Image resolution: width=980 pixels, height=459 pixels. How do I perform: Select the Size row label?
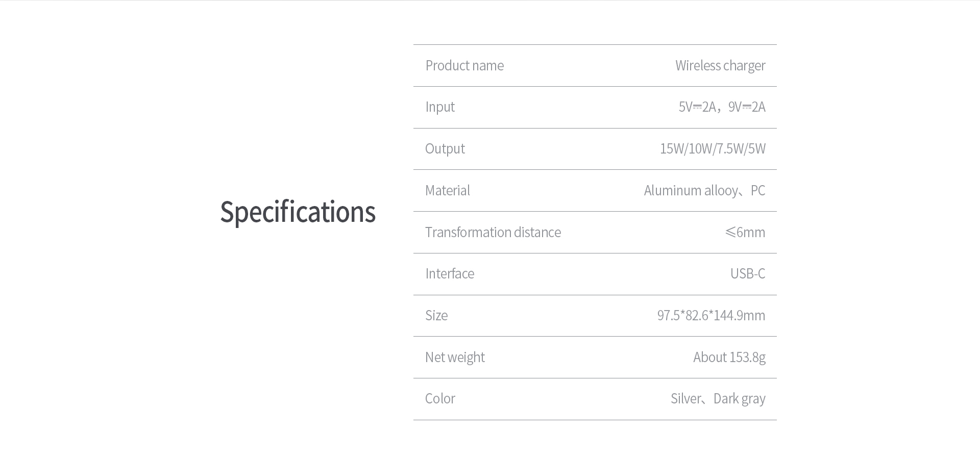click(436, 315)
